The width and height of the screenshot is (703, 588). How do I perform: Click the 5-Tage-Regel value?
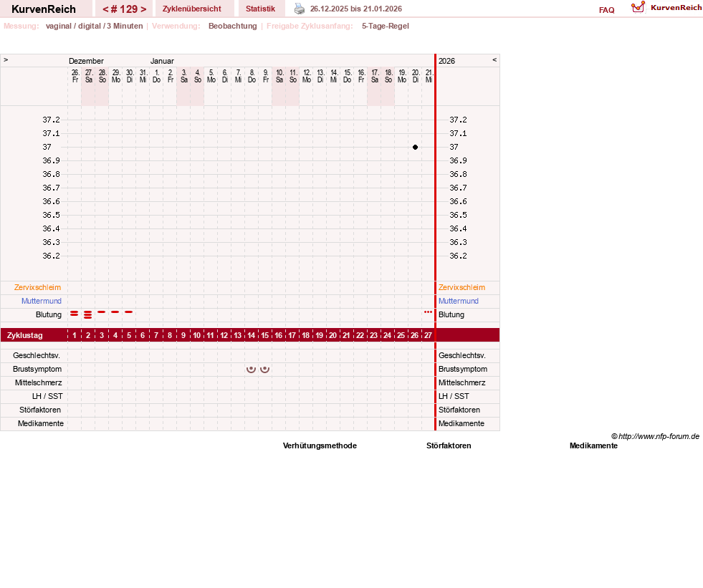[386, 26]
